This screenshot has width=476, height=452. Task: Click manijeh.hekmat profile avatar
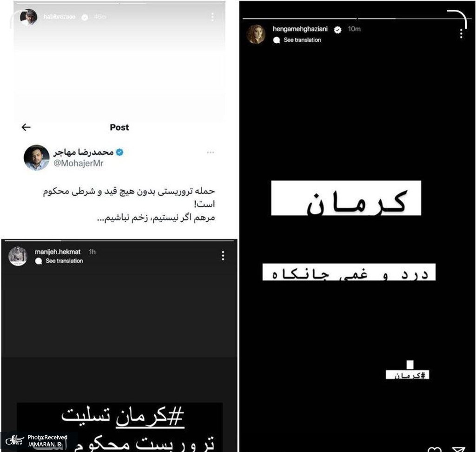18,256
